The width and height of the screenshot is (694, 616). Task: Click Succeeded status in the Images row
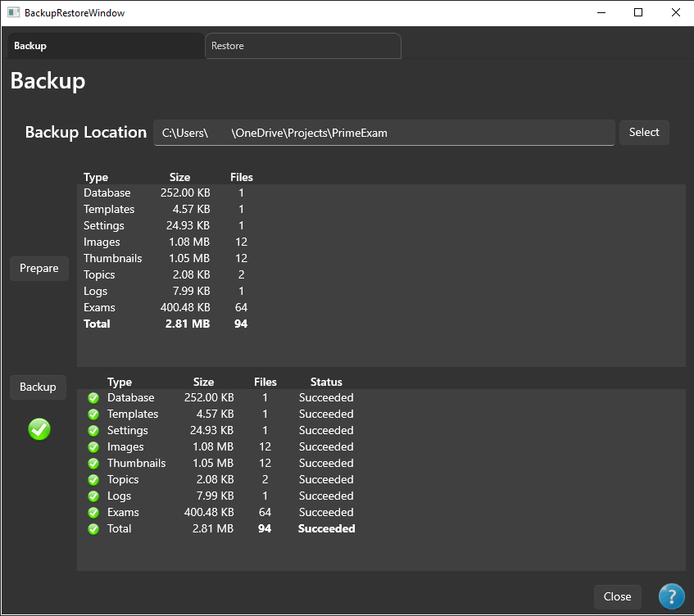click(x=326, y=447)
